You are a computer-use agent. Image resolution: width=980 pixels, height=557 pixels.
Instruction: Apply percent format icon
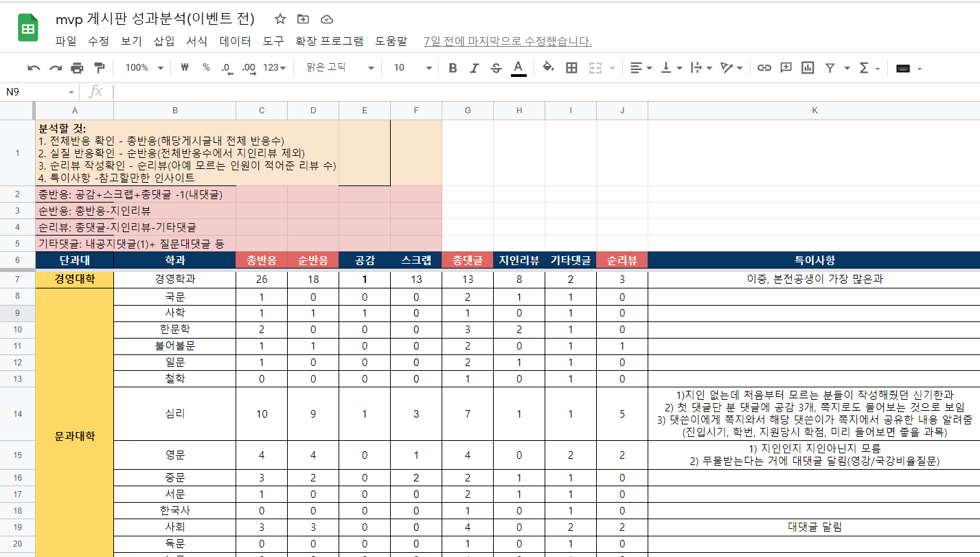206,68
